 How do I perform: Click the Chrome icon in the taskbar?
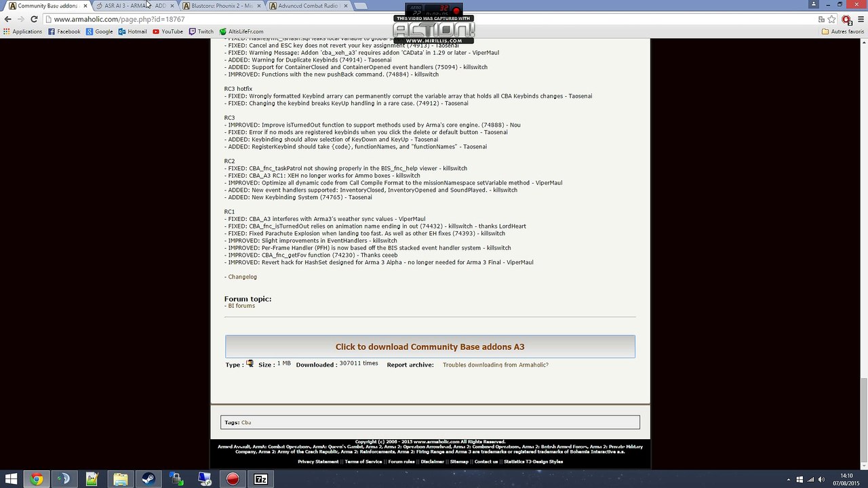(36, 479)
